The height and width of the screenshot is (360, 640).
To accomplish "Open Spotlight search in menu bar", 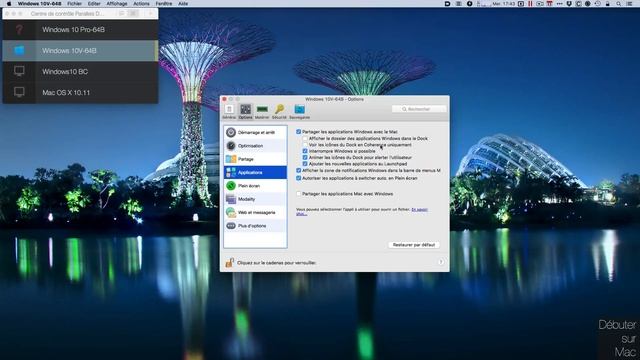I will pyautogui.click(x=619, y=4).
